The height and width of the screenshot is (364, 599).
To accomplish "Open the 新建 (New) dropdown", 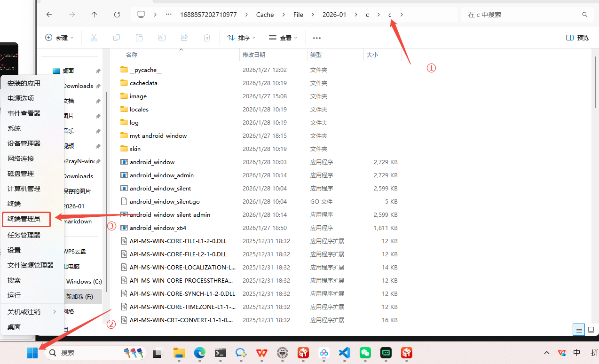I will (59, 38).
